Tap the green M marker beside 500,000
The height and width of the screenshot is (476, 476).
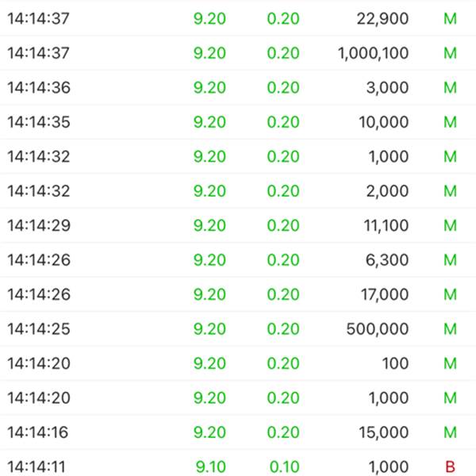[x=450, y=328]
